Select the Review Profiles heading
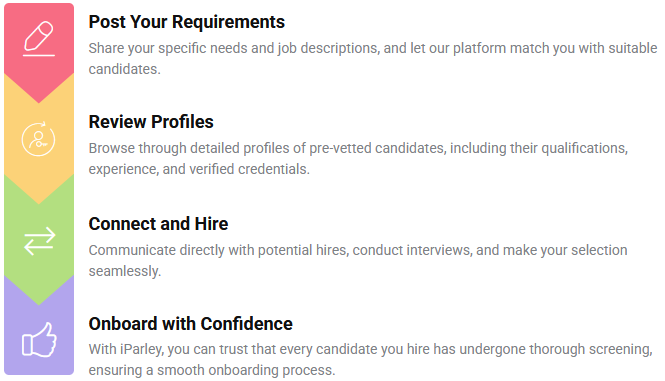 (151, 122)
